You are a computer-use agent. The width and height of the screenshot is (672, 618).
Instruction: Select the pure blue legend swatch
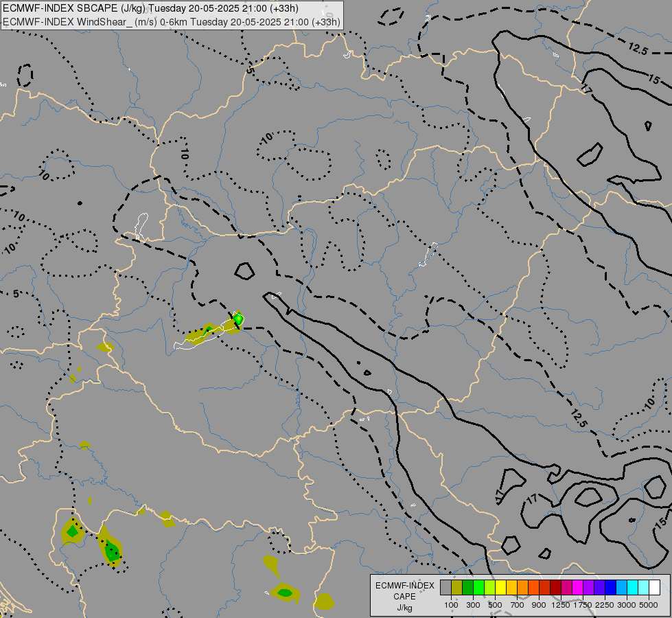611,587
